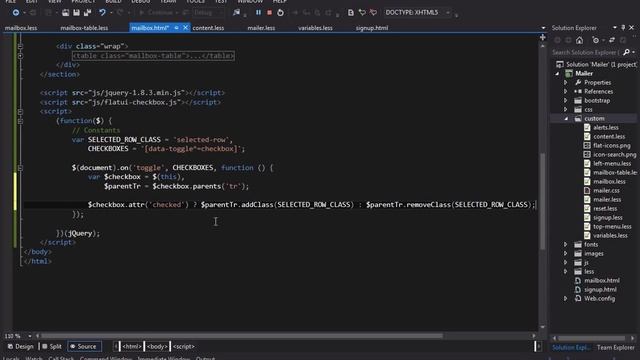Click Solution Explorer Sync with Active Document icon
This screenshot has height=360, width=640.
pyautogui.click(x=612, y=40)
